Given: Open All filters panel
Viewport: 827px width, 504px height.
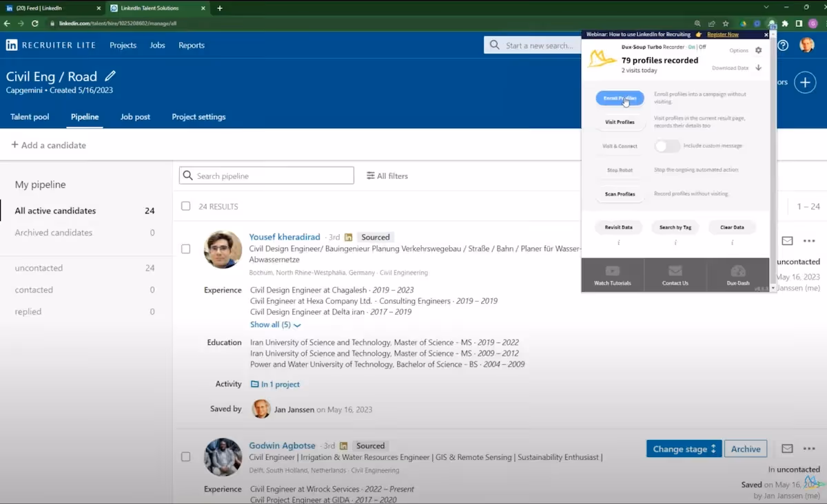Looking at the screenshot, I should 387,176.
